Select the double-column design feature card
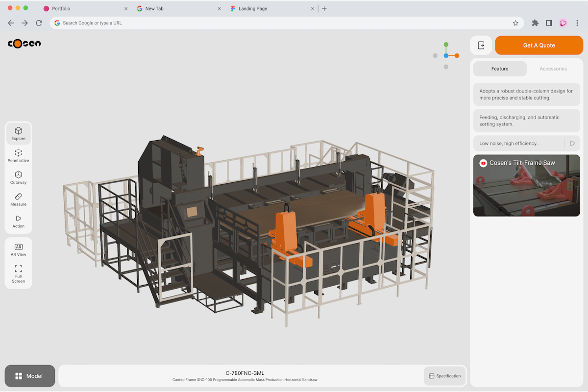 526,95
